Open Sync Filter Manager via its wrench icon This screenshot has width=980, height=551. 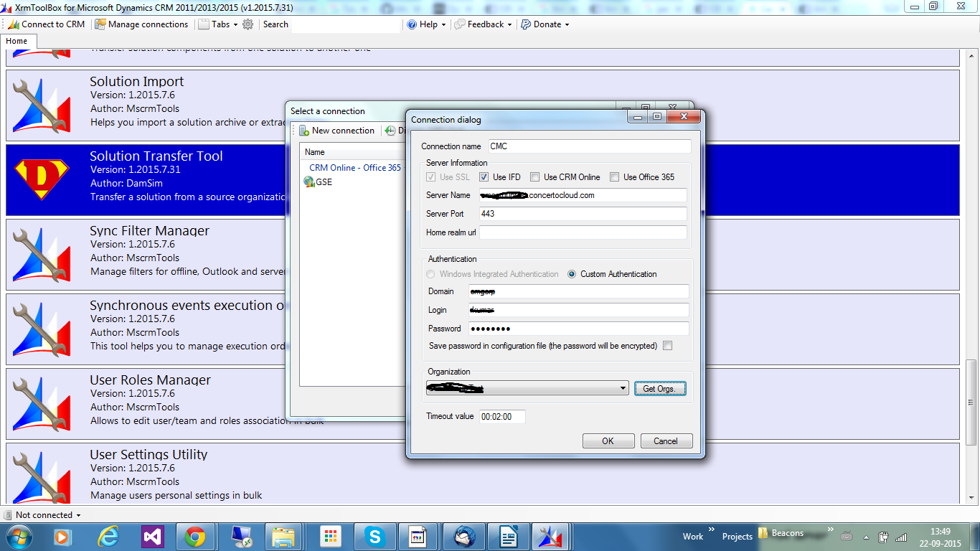pyautogui.click(x=41, y=253)
